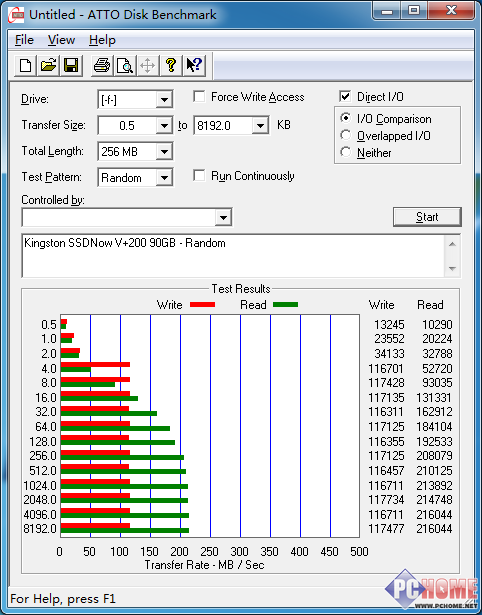Image resolution: width=482 pixels, height=615 pixels.
Task: Click the read value 20224 for 1.0
Action: (x=437, y=339)
